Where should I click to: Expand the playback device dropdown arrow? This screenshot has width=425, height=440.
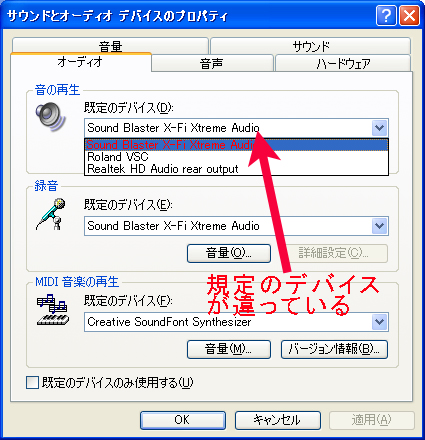coord(379,128)
